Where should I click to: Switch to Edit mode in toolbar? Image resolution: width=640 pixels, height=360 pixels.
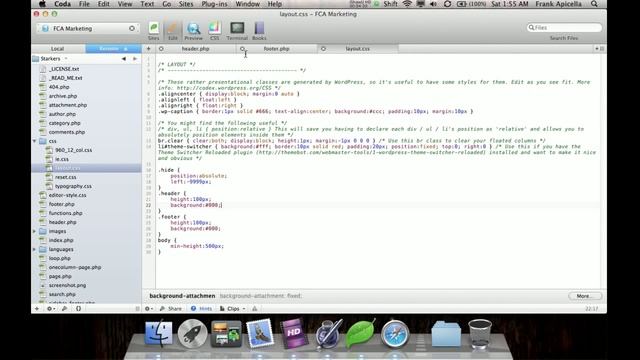(x=173, y=31)
